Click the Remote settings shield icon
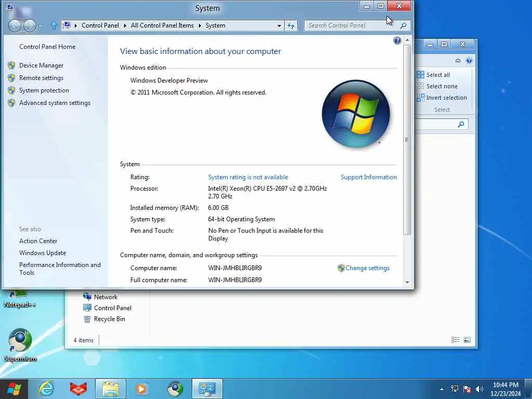532x399 pixels. tap(11, 78)
